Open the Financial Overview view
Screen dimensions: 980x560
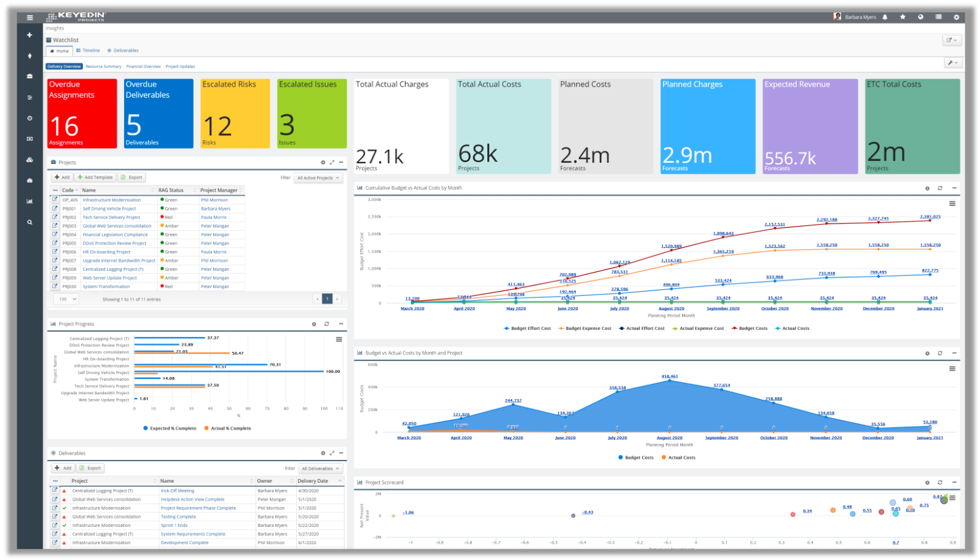tap(143, 66)
